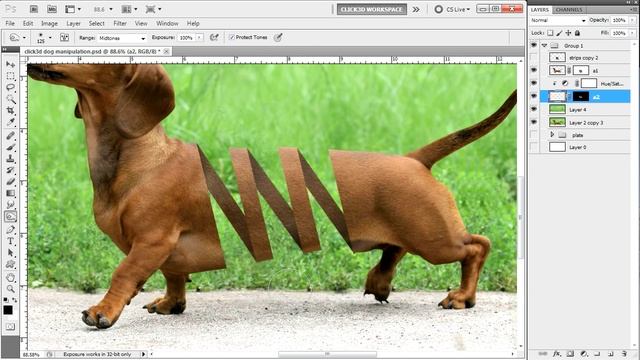Select the Quick Selection tool
The width and height of the screenshot is (640, 360).
[11, 99]
